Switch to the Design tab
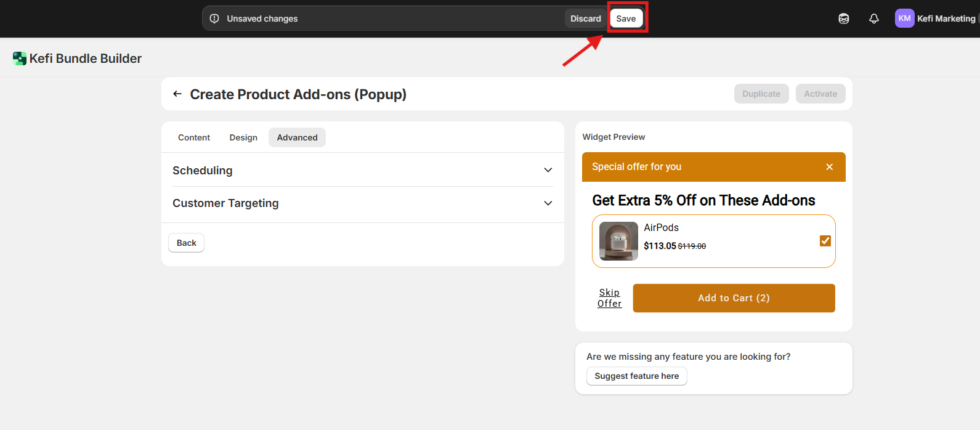980x430 pixels. coord(243,137)
